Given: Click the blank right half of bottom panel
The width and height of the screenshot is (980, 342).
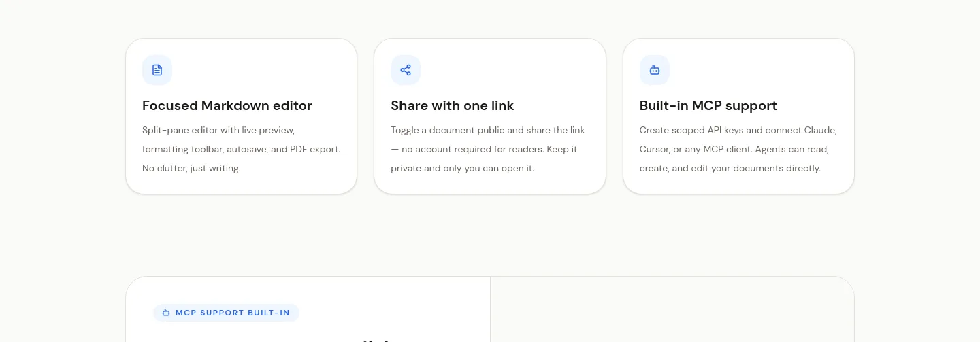Looking at the screenshot, I should click(672, 309).
